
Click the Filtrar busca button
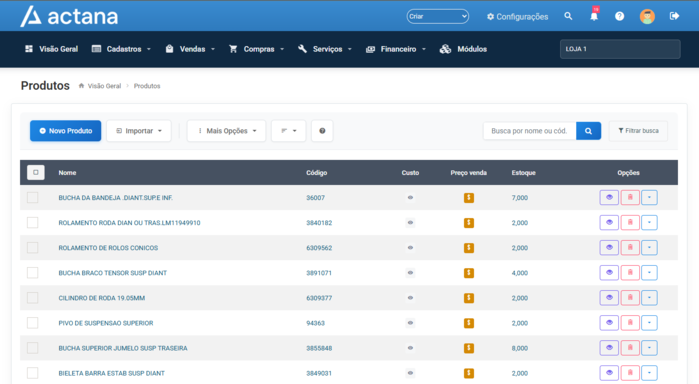(x=638, y=131)
